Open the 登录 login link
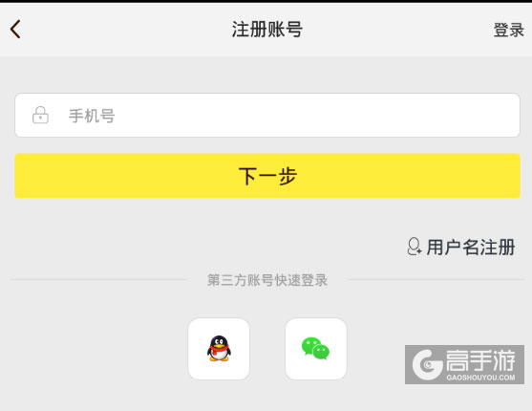532x411 pixels. (x=508, y=30)
